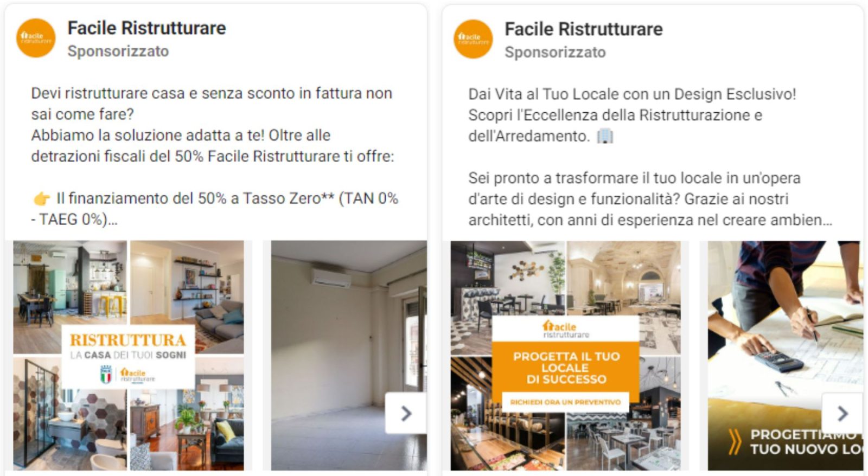
Task: Click the building emoji after dell'Arredamento
Action: tap(604, 136)
